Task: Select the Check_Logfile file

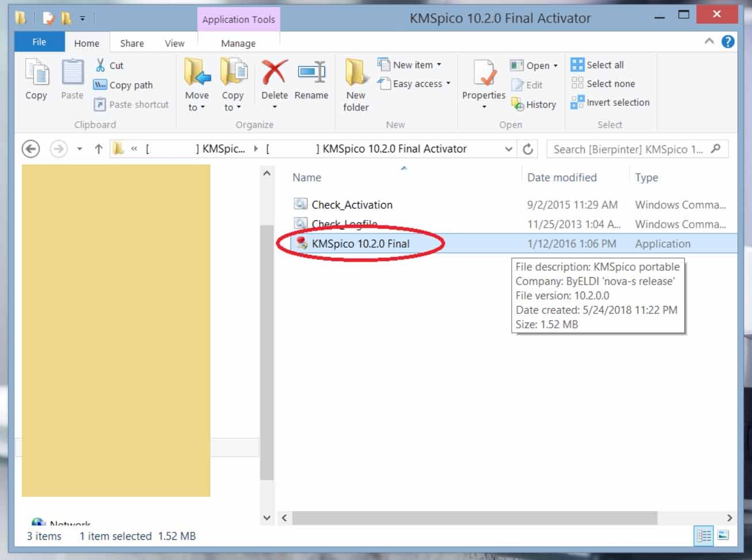Action: [x=344, y=224]
